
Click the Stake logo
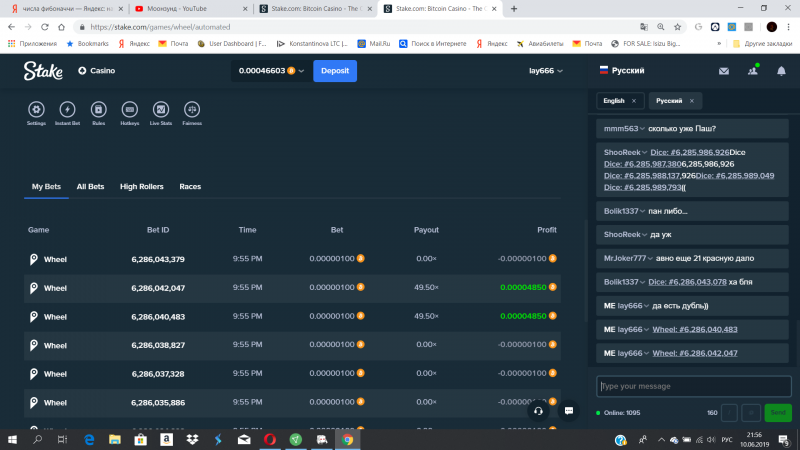coord(43,71)
